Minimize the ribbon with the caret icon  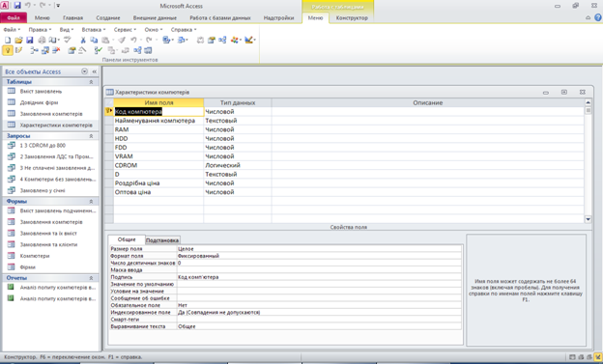588,17
